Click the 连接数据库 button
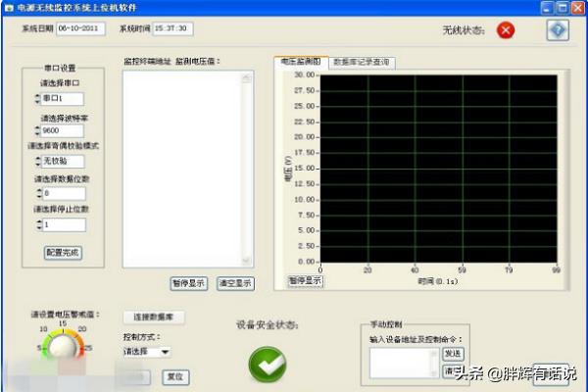 154,317
